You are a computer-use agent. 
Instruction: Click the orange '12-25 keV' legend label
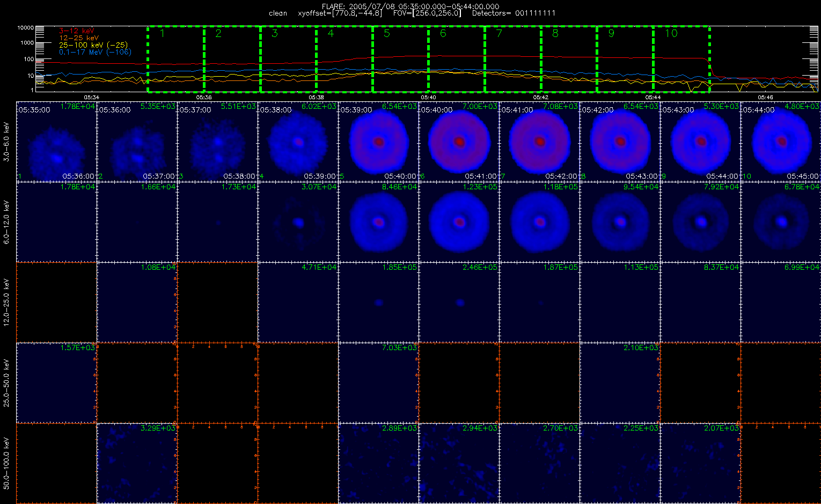tap(79, 38)
